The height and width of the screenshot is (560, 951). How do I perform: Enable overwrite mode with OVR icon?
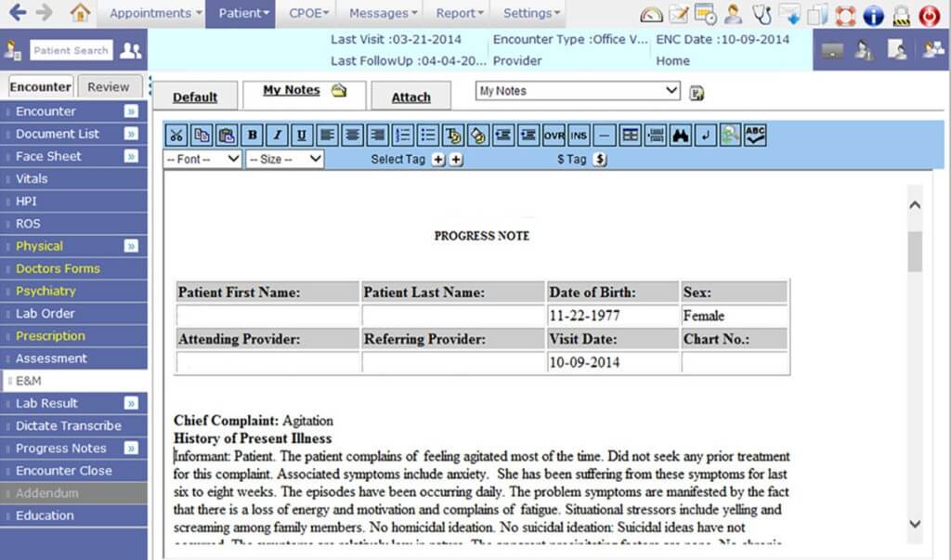tap(553, 135)
